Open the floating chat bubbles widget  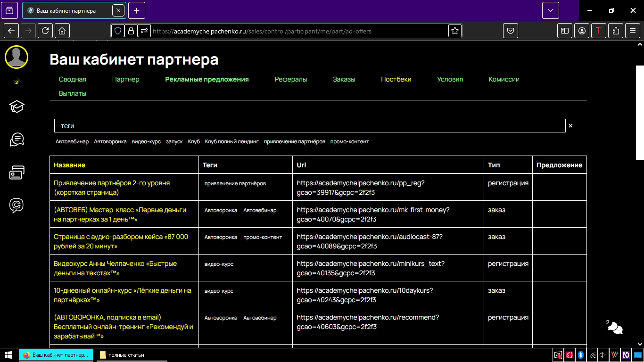coord(615,327)
